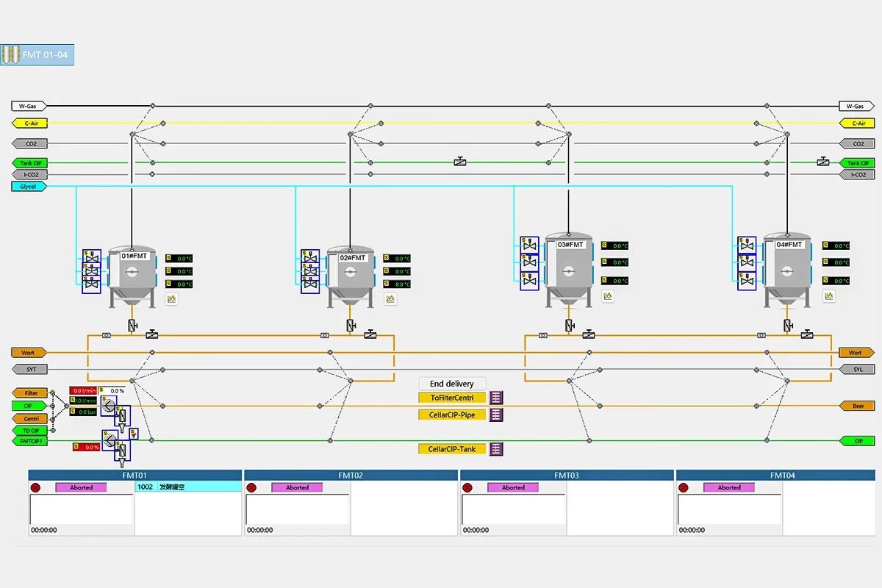Click the manual valve on the Tank CIP line between tanks 02 and 03
The width and height of the screenshot is (882, 588).
pos(460,162)
